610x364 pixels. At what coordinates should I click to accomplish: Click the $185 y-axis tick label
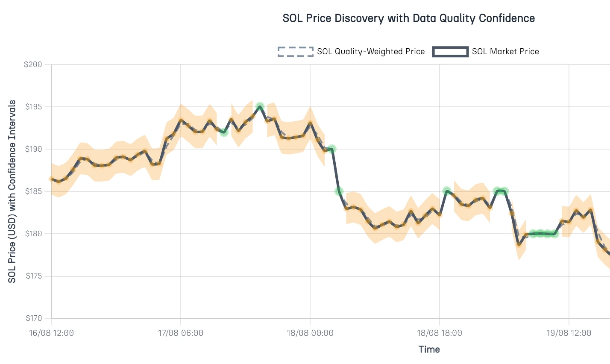(33, 191)
